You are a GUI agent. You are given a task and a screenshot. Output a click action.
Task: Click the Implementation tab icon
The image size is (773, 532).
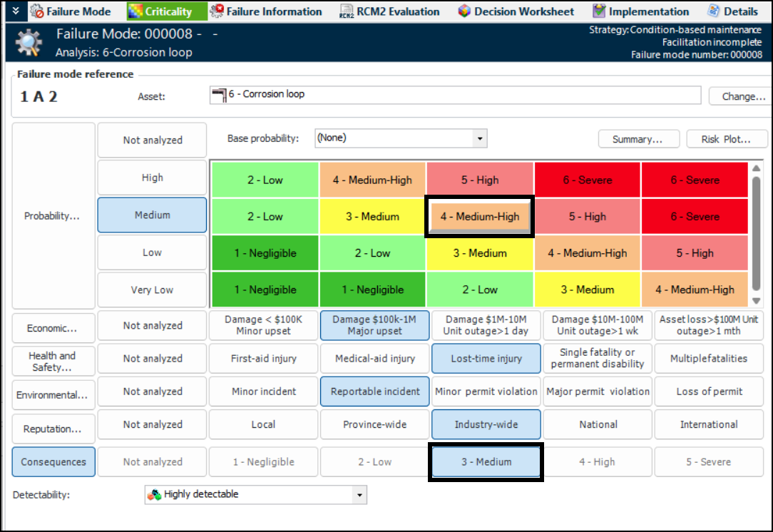pos(599,11)
